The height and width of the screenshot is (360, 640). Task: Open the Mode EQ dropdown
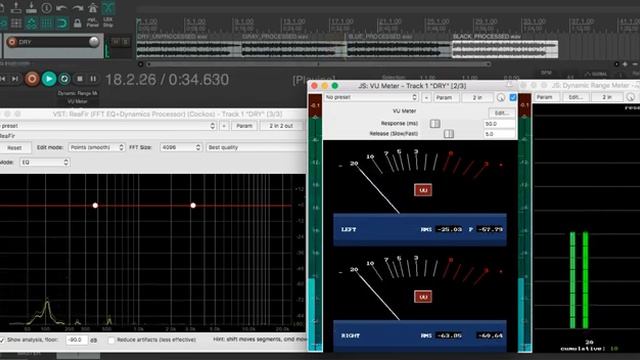coord(44,162)
